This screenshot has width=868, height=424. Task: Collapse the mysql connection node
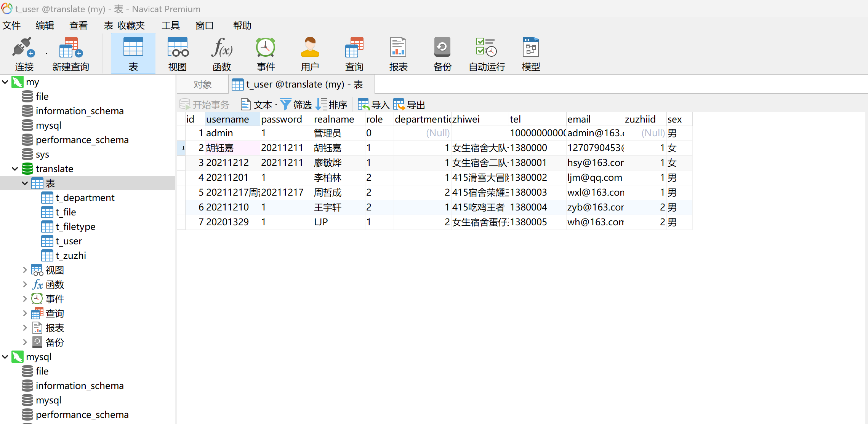(x=5, y=357)
